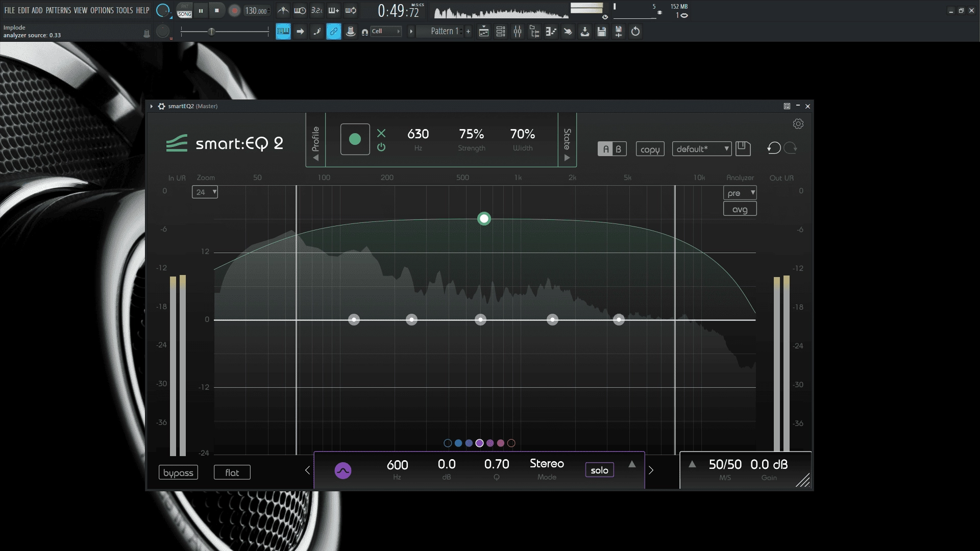Click the undo arrow in smart:EQ 2

774,148
